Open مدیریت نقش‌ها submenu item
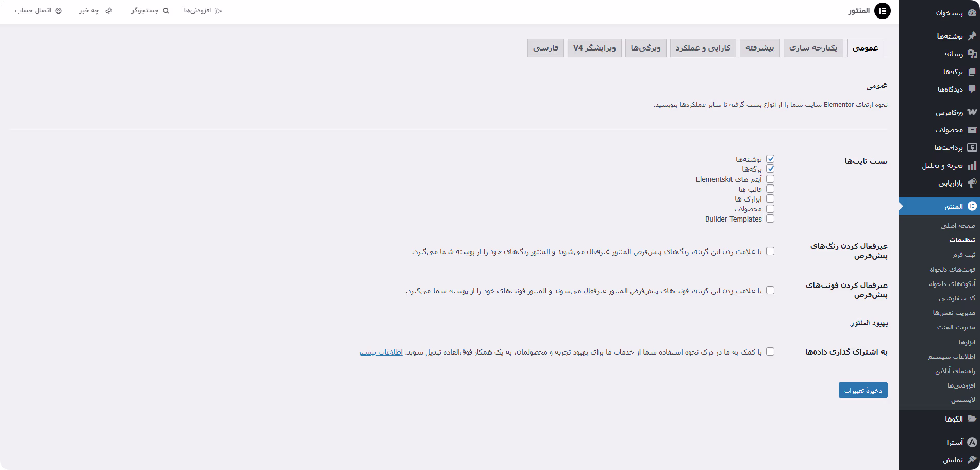 pos(954,313)
